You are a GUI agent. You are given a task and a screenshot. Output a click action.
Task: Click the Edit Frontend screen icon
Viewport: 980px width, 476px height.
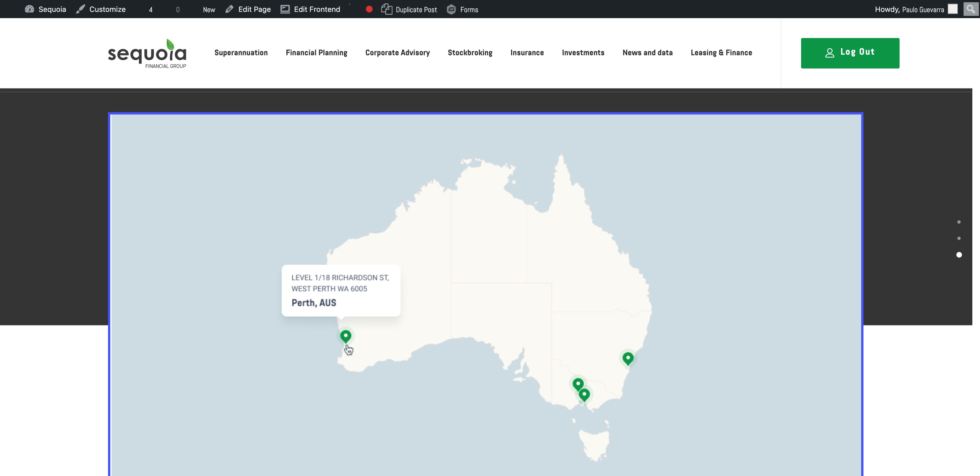pyautogui.click(x=285, y=9)
